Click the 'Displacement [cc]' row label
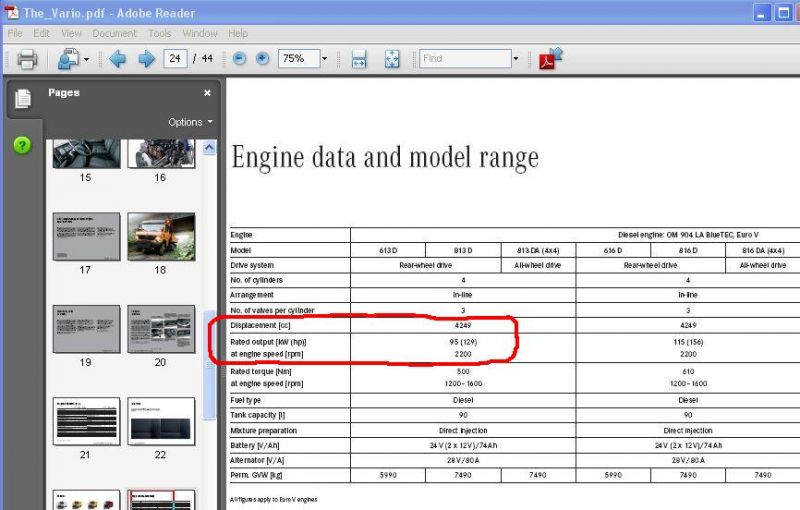 tap(260, 325)
